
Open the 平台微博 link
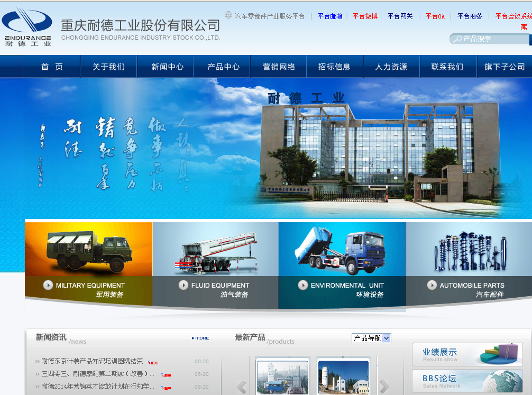(x=365, y=16)
